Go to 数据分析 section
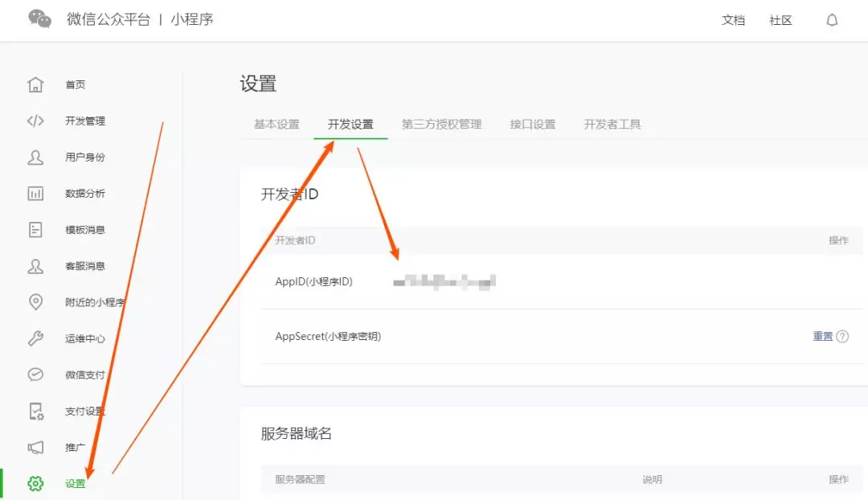Image resolution: width=868 pixels, height=500 pixels. 85,193
